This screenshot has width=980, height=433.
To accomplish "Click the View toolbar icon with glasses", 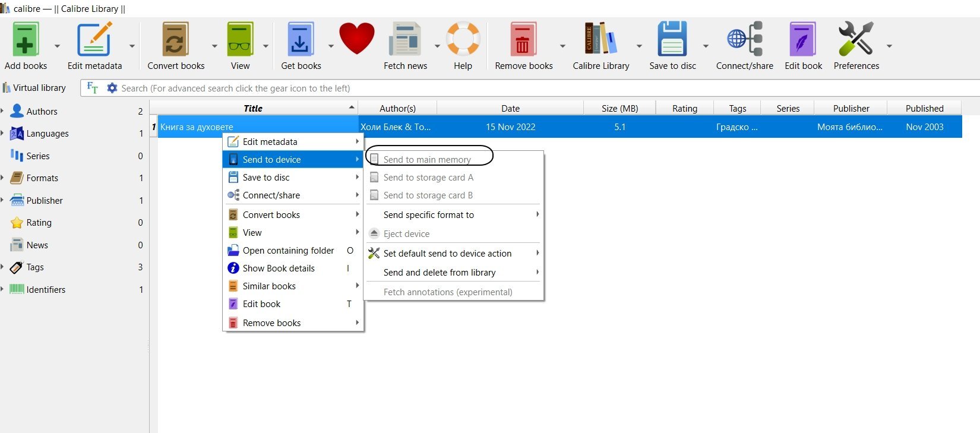I will (240, 39).
